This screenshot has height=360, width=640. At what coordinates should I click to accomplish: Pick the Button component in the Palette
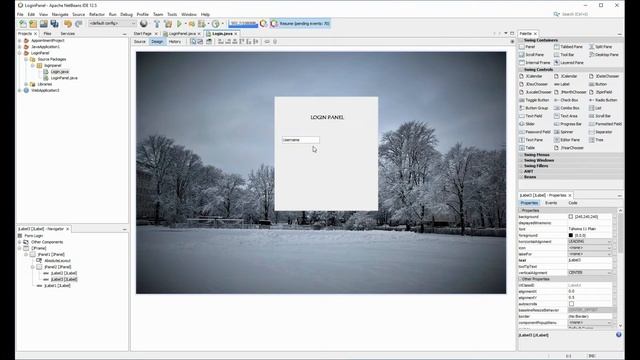(598, 84)
